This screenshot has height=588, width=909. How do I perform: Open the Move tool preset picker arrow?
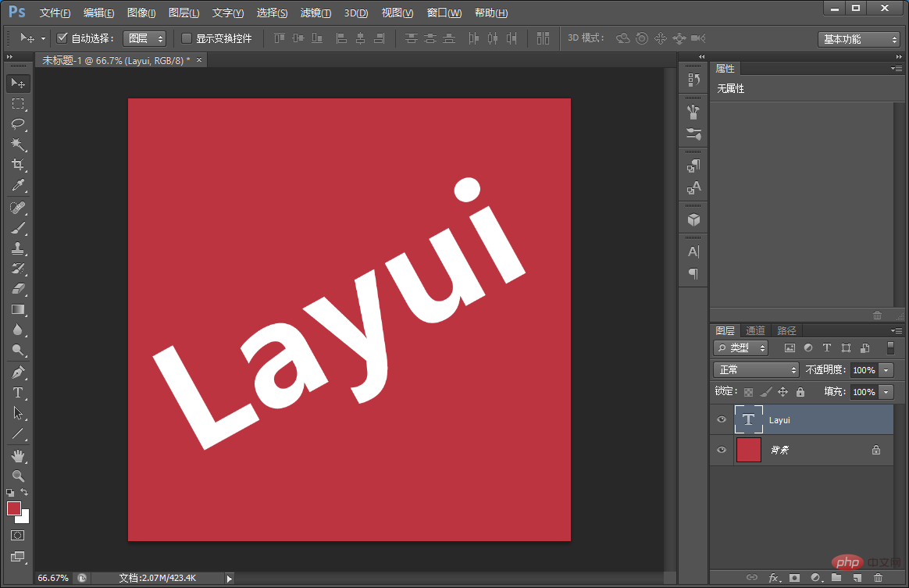coord(43,39)
